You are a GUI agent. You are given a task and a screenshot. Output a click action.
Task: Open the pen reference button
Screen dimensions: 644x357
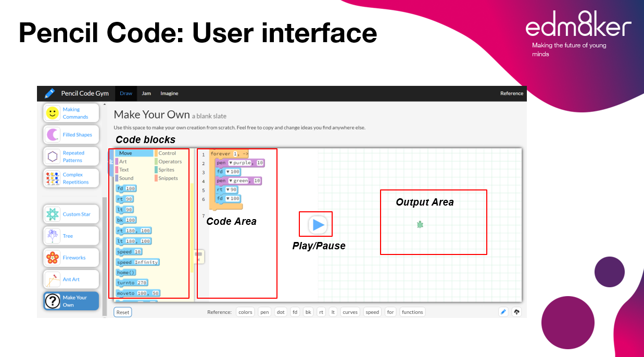pyautogui.click(x=264, y=312)
